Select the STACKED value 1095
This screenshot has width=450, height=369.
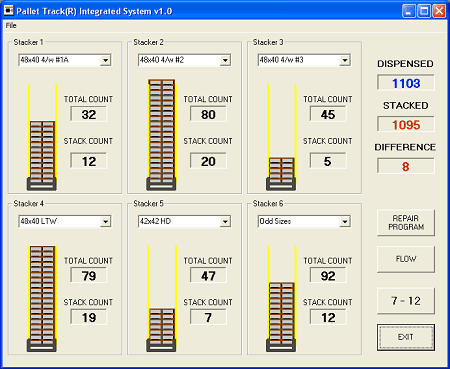(406, 125)
